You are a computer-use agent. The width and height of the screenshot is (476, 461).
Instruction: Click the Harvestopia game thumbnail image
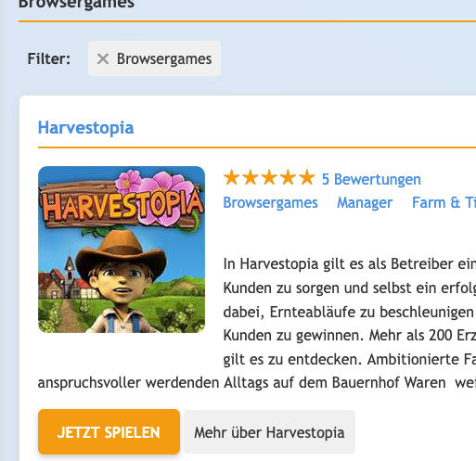click(122, 250)
